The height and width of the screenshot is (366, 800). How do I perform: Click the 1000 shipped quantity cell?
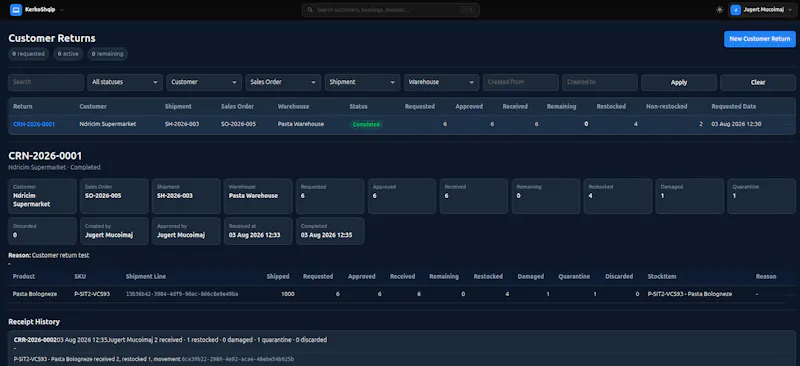point(288,294)
